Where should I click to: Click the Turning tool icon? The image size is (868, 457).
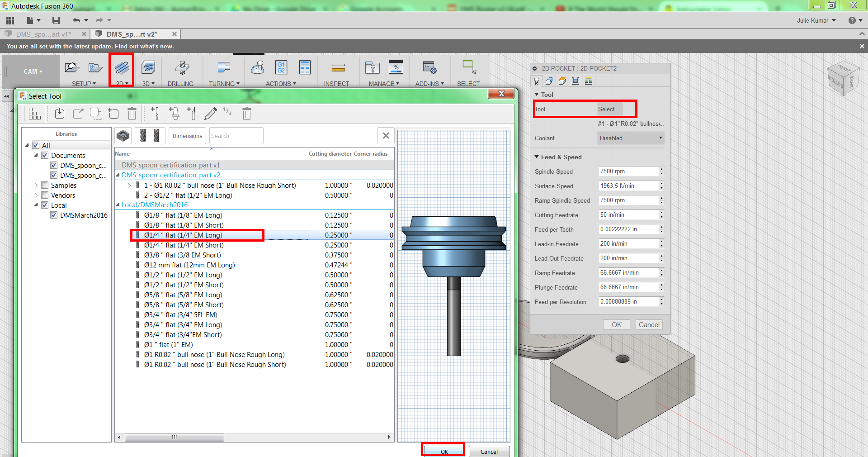(x=224, y=68)
